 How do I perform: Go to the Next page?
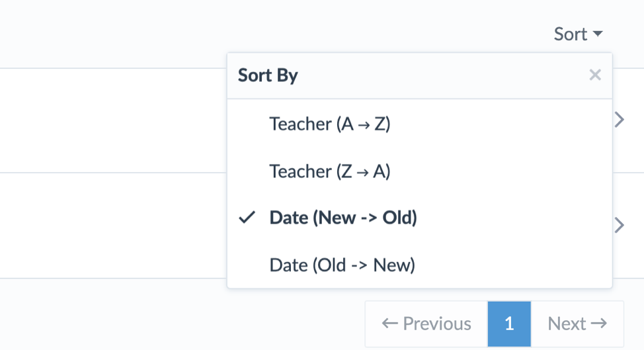[577, 324]
